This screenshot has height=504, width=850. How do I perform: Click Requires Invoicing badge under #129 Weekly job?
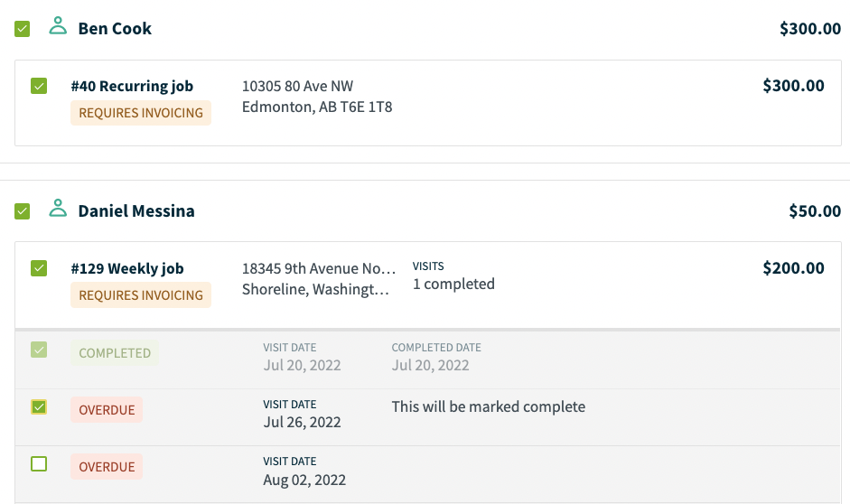pos(141,295)
